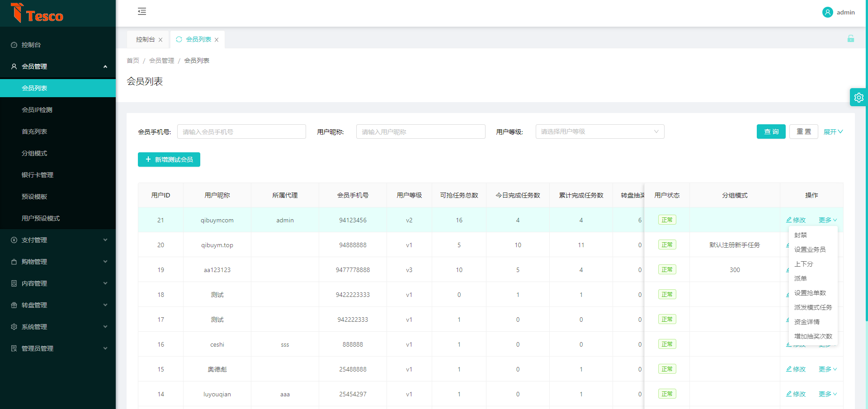This screenshot has width=868, height=409.
Task: Select 封禁 from the more menu
Action: point(801,235)
